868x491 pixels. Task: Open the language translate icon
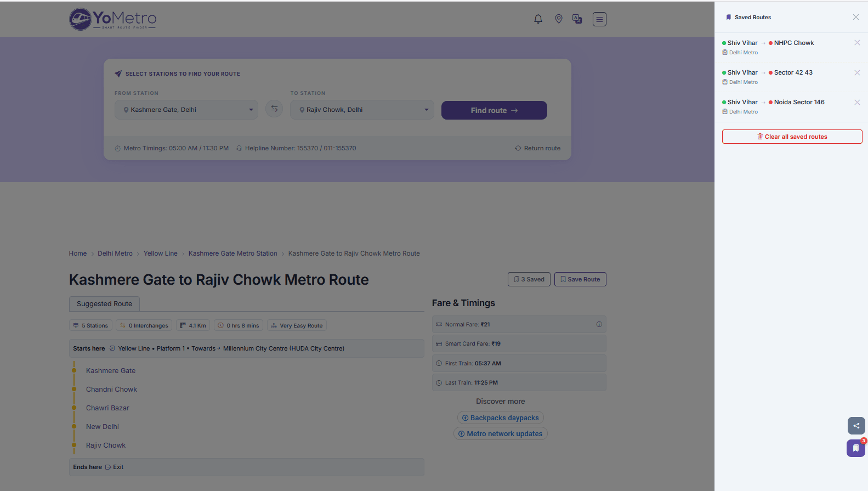click(x=577, y=19)
